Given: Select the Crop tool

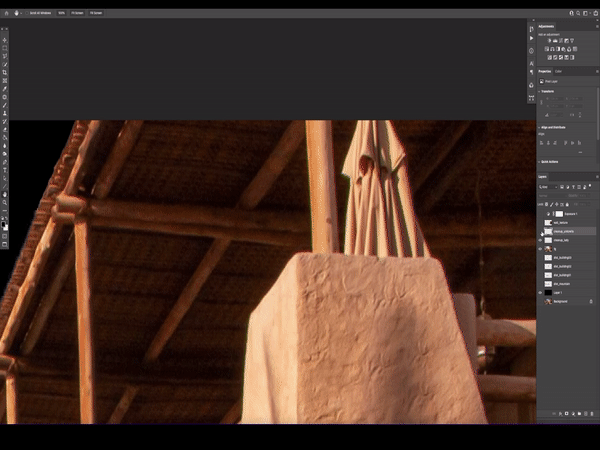Looking at the screenshot, I should [x=5, y=72].
